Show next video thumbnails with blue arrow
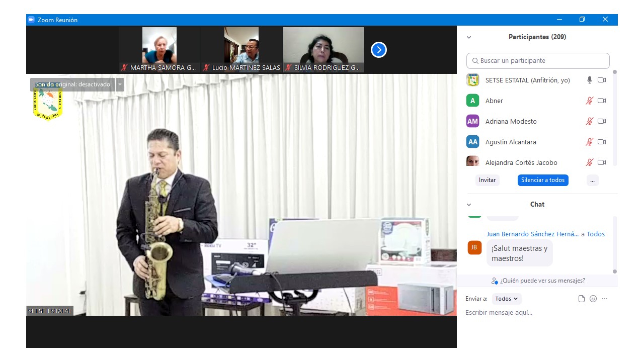This screenshot has width=644, height=362. 379,50
